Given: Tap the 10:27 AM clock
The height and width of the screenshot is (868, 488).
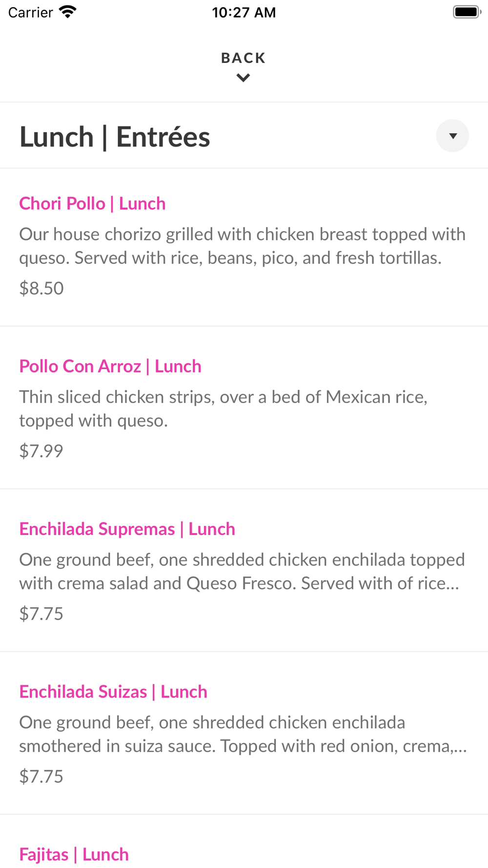Looking at the screenshot, I should click(x=244, y=12).
